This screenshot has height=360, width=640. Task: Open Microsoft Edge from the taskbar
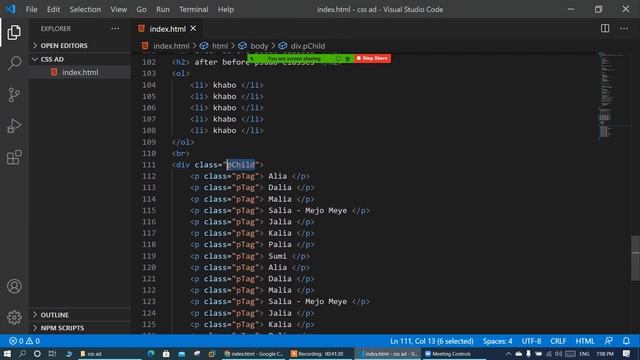(151, 353)
